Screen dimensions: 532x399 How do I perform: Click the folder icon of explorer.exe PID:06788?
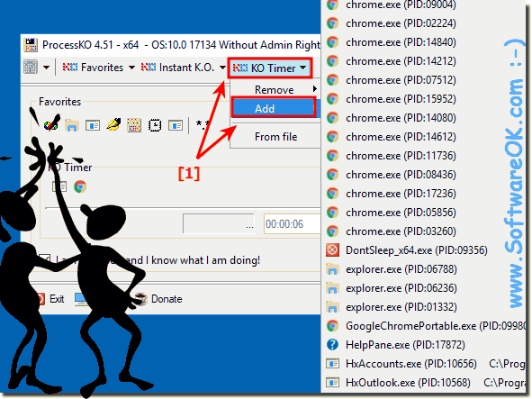coord(332,269)
